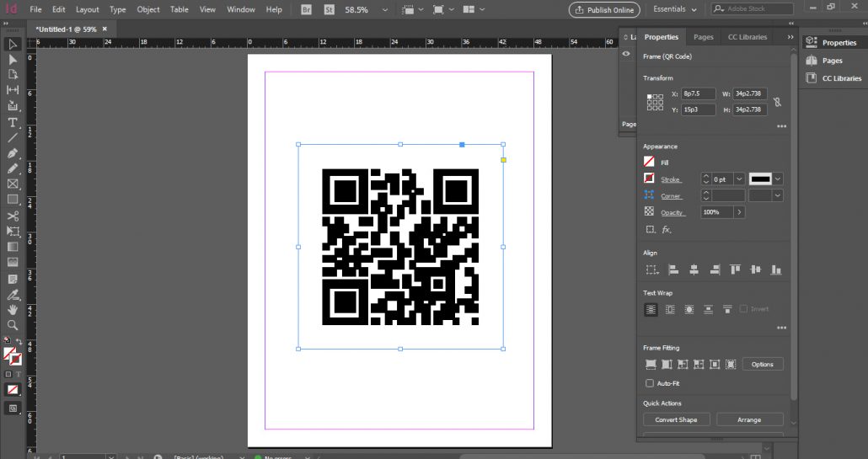The image size is (868, 459).
Task: Enable Jump to Next Column wrap
Action: (727, 310)
